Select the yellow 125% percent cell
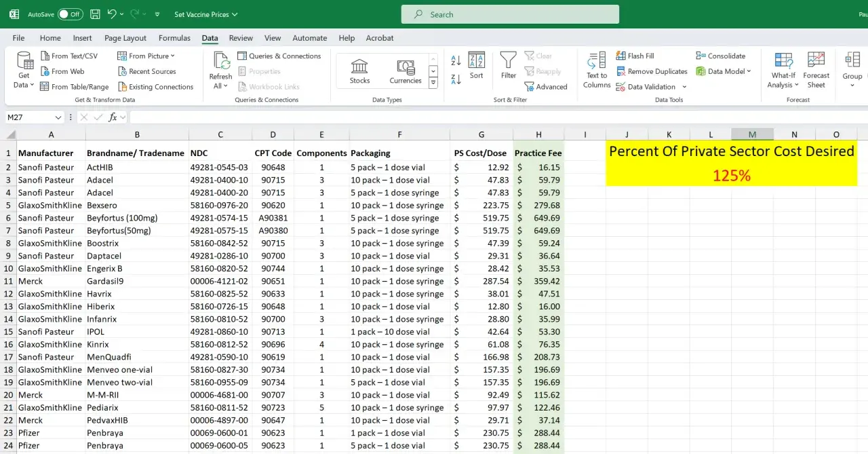The image size is (868, 454). tap(731, 176)
